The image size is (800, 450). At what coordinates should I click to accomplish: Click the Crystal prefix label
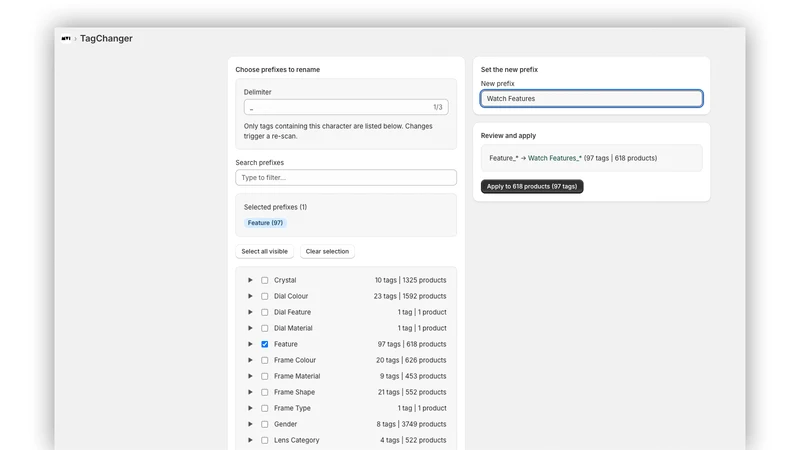pos(285,280)
